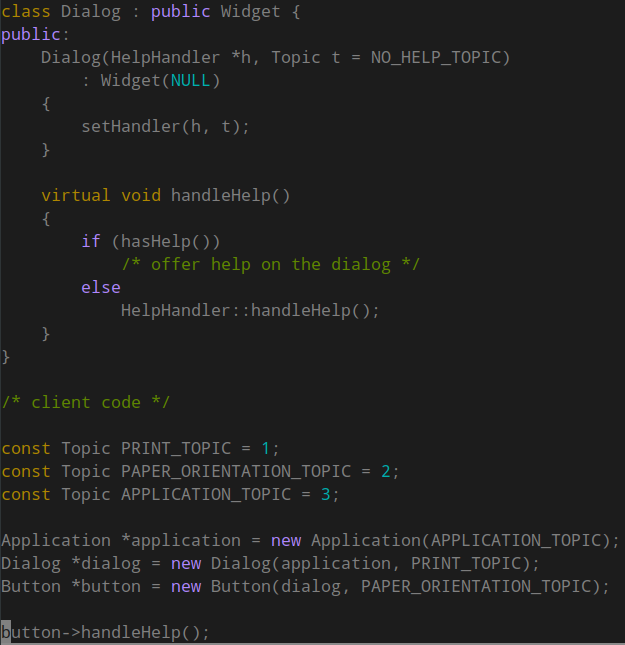Screen dimensions: 625x645
Task: Click the PAPER_ORIENTATION_TOPIC constant declaration name
Action: 235,471
